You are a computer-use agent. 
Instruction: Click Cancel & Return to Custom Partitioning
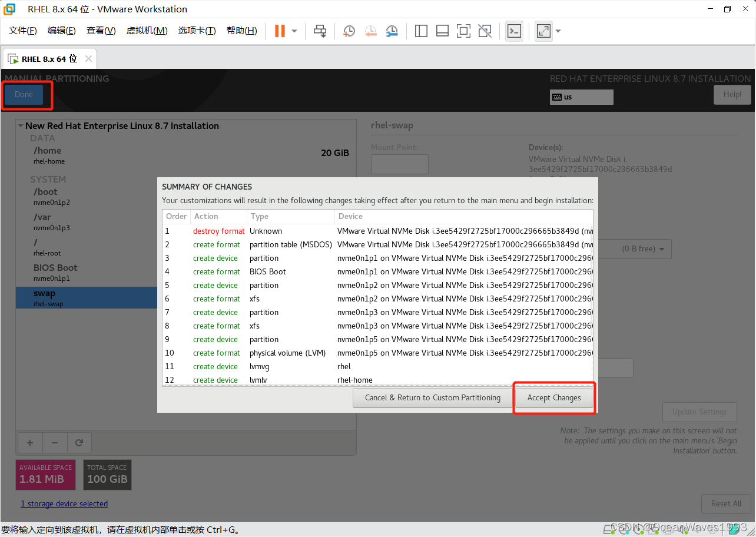[433, 397]
